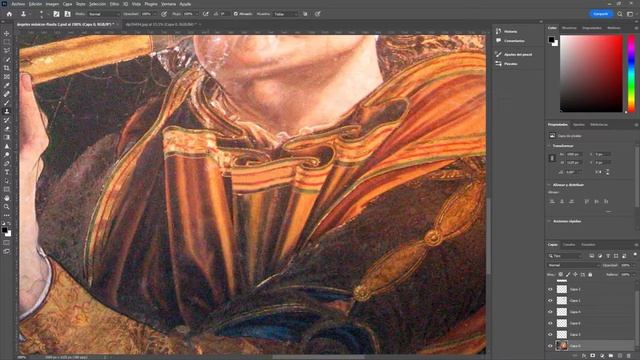This screenshot has width=640, height=360.
Task: Open the Ajustes tab beside Propiedades
Action: (x=578, y=124)
